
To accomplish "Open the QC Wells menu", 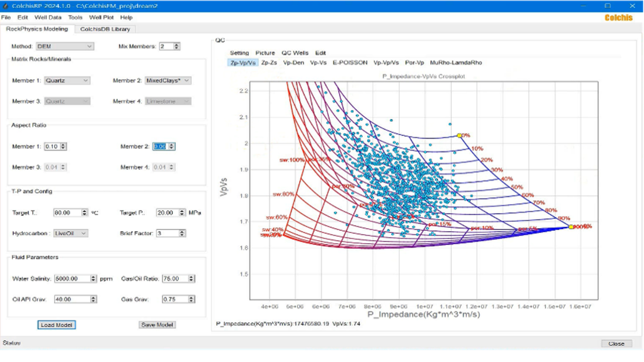I will (x=294, y=53).
